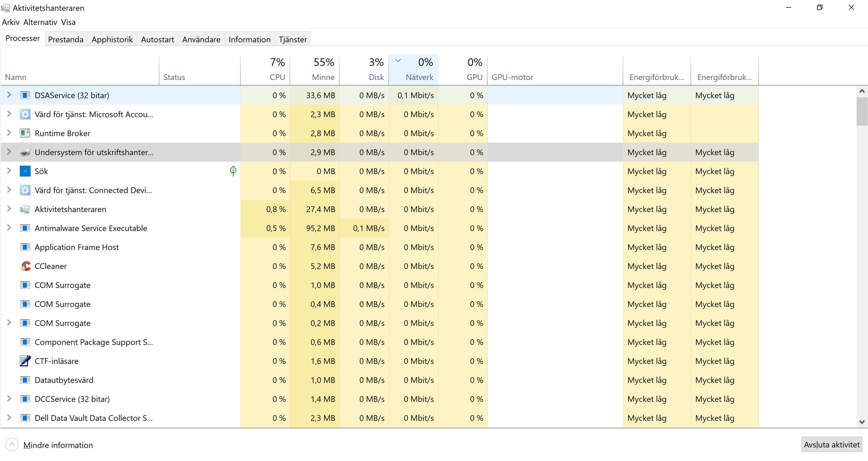Expand the Sök process group

(x=9, y=171)
